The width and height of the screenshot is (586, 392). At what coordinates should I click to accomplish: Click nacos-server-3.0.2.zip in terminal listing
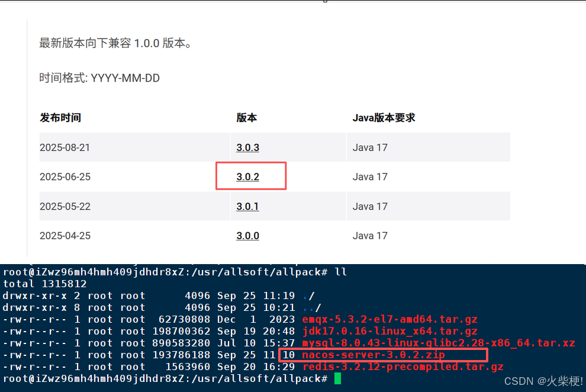coord(374,355)
